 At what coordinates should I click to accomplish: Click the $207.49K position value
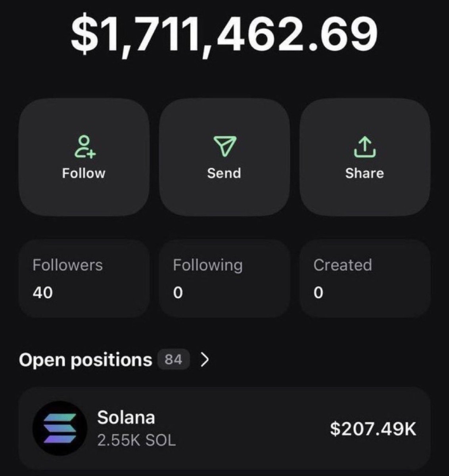[x=373, y=429]
